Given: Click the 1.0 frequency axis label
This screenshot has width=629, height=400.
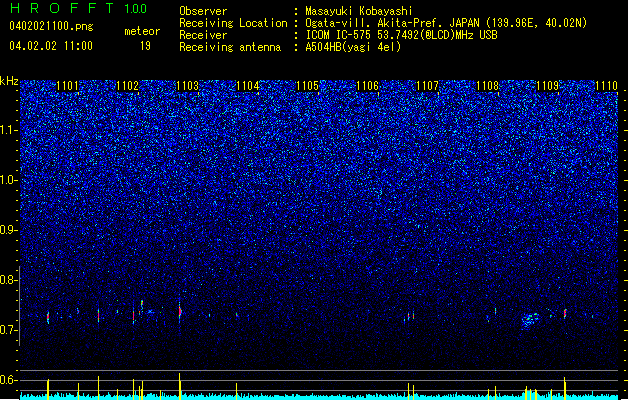Looking at the screenshot, I should (9, 180).
